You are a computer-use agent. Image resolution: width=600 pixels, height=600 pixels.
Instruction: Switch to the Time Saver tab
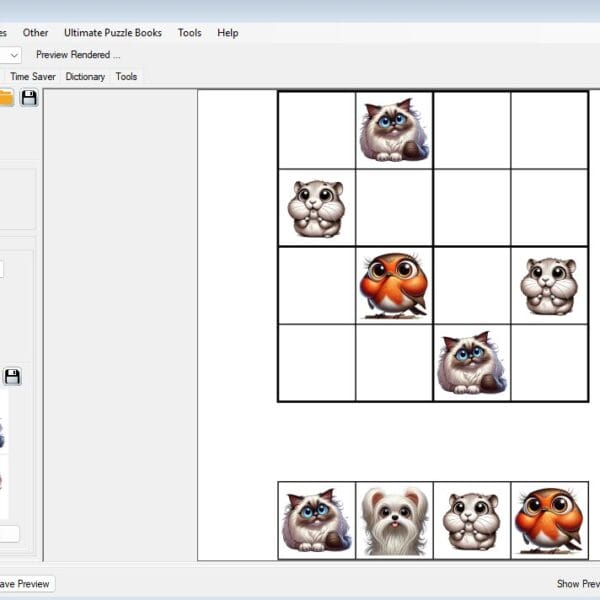[x=33, y=76]
